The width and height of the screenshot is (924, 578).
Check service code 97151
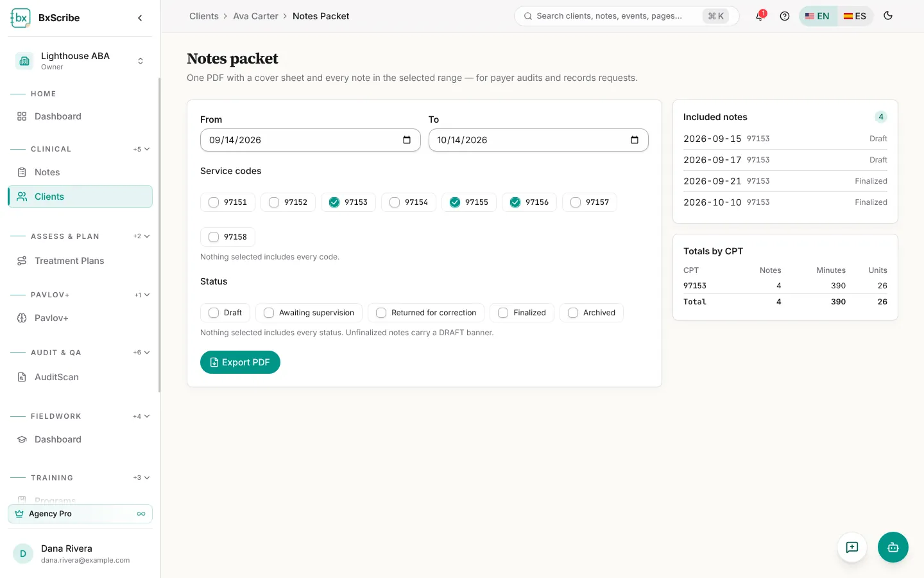click(228, 202)
